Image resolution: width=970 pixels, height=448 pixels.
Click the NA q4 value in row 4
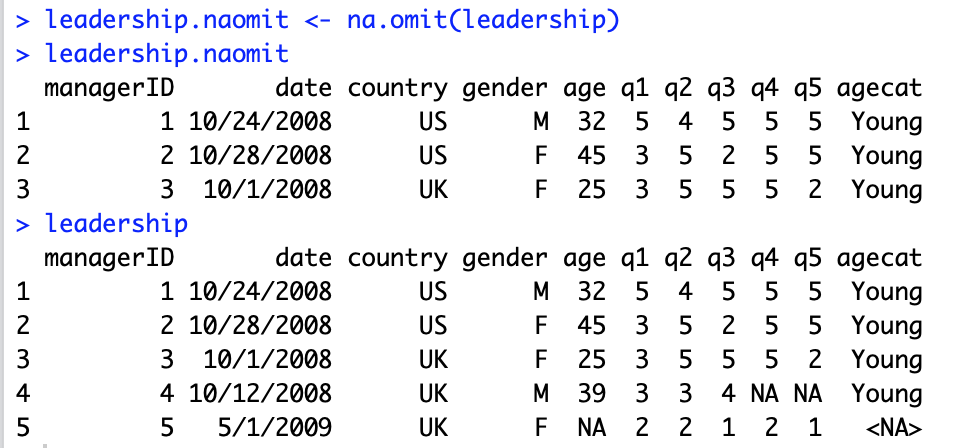point(764,394)
